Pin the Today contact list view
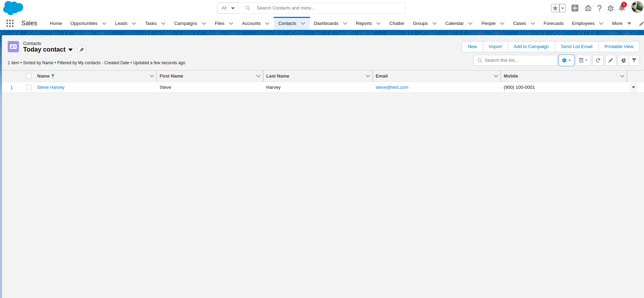Viewport: 644px width, 298px height. click(82, 50)
